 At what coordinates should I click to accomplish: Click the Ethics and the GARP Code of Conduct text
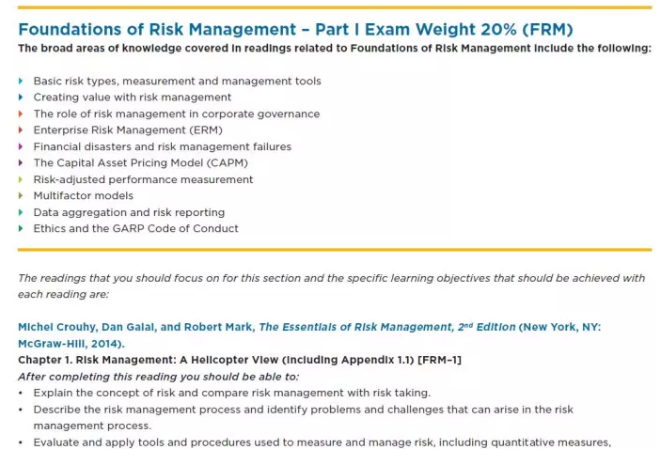(x=136, y=228)
